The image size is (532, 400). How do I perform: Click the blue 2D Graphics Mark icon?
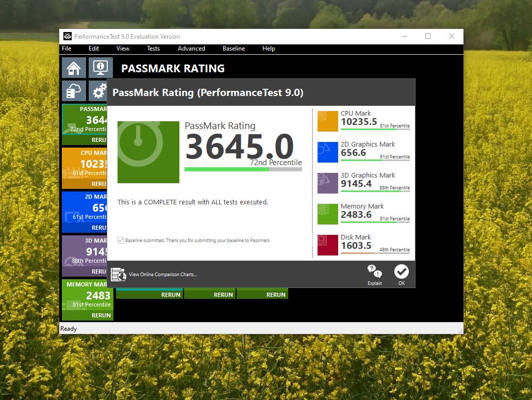(x=327, y=152)
